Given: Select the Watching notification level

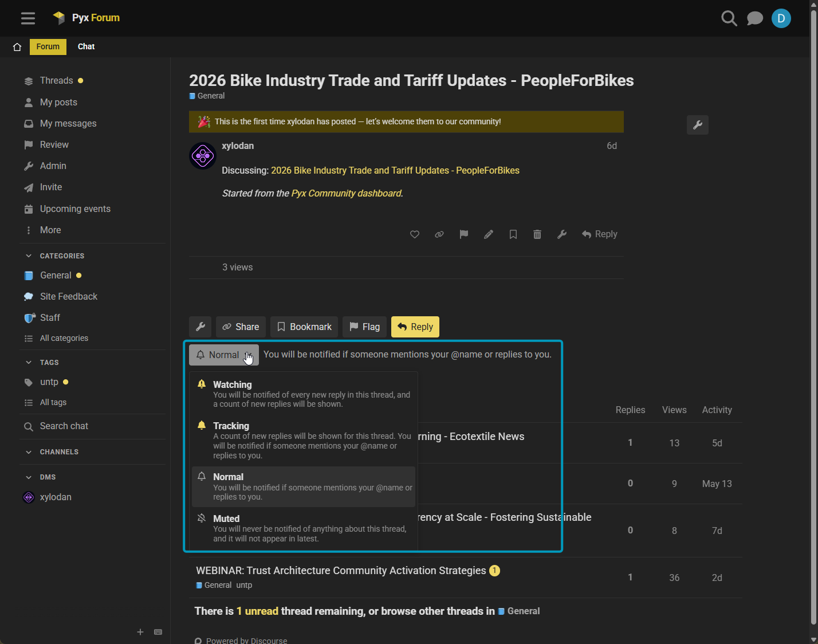Looking at the screenshot, I should 304,394.
